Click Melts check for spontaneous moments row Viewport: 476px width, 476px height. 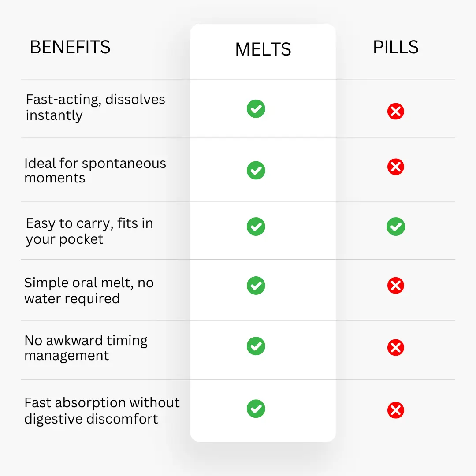coord(256,170)
